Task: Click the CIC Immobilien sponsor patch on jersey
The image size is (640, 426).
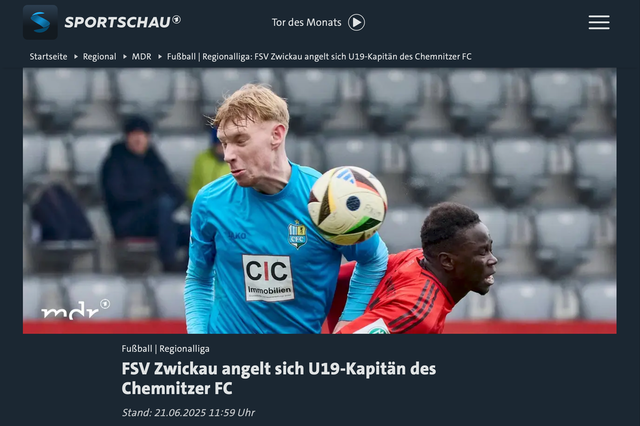Action: pyautogui.click(x=268, y=278)
